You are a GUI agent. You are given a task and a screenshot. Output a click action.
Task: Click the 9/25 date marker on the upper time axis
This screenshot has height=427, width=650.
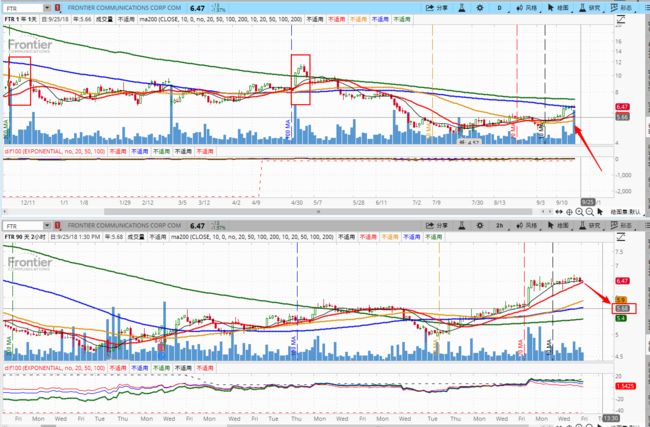coord(587,202)
